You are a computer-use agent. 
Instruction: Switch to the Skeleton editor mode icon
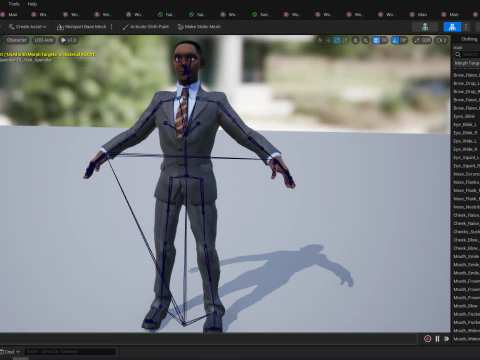click(425, 27)
